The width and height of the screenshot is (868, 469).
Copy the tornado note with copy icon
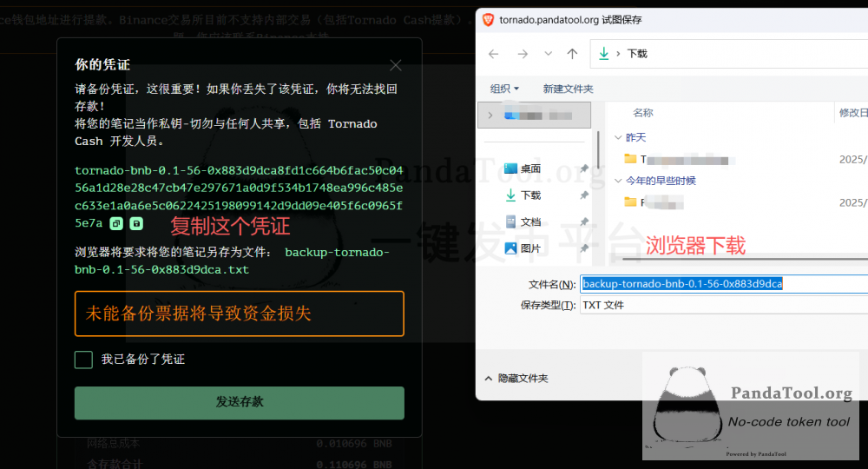click(x=116, y=224)
